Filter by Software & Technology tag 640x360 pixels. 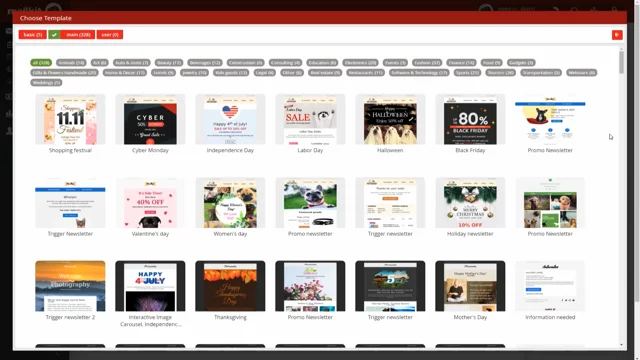click(419, 73)
